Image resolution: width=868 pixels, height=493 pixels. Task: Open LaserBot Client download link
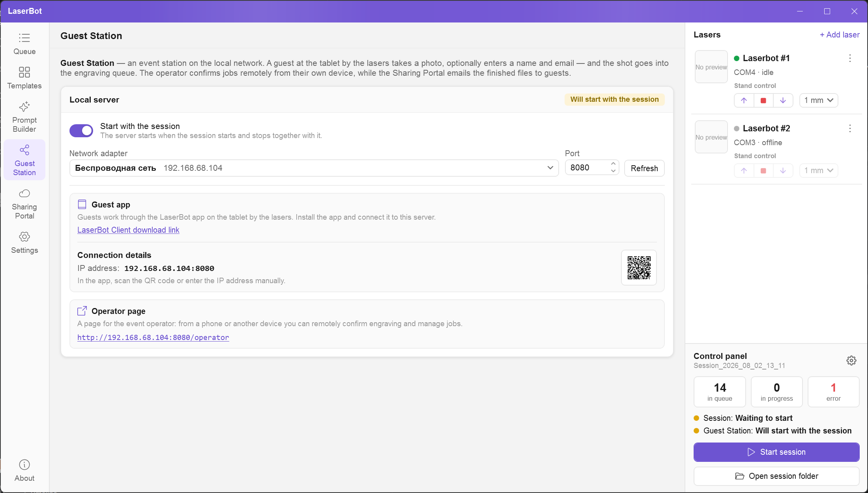pyautogui.click(x=128, y=230)
